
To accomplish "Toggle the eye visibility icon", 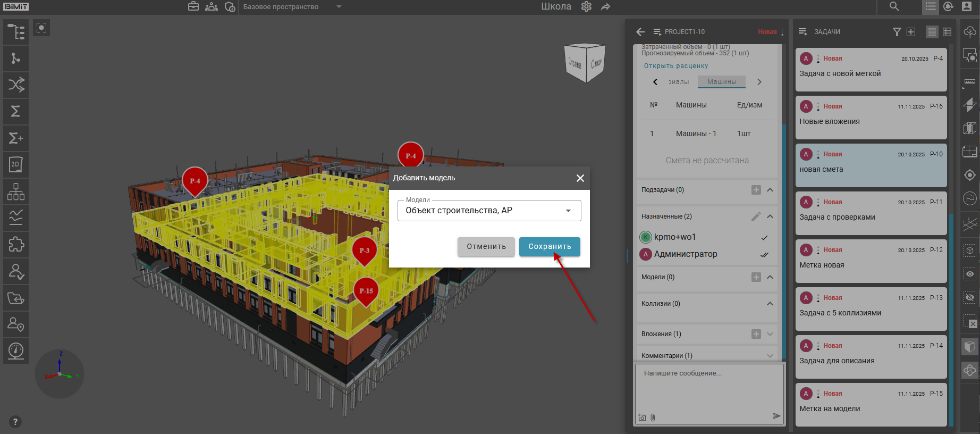I will click(x=970, y=274).
